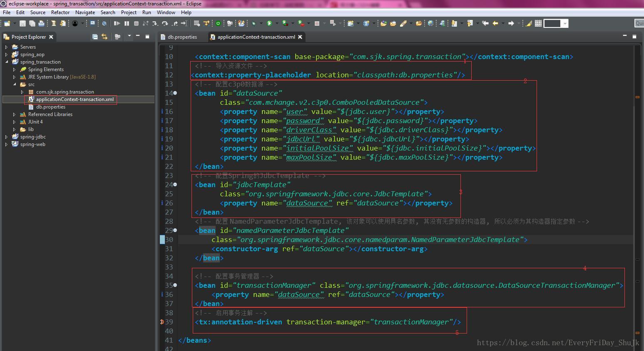Click the Last Edit Location arrow icon

coord(485,23)
